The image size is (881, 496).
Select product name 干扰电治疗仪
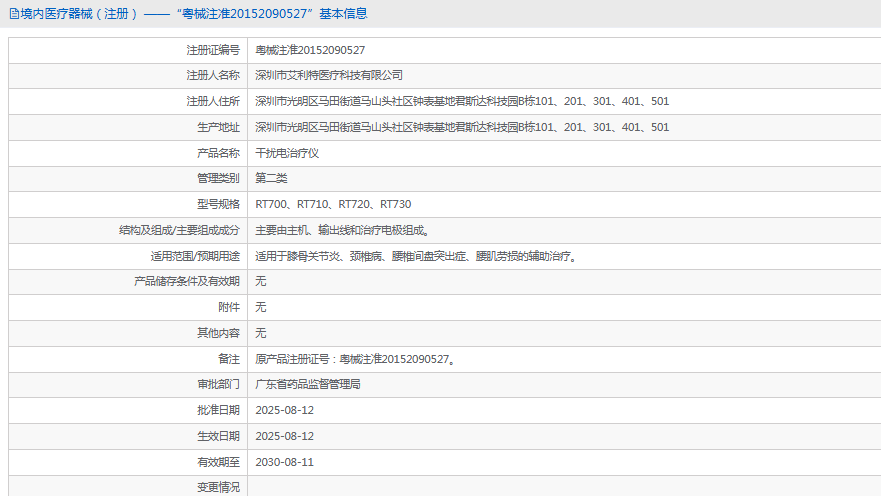click(x=287, y=153)
